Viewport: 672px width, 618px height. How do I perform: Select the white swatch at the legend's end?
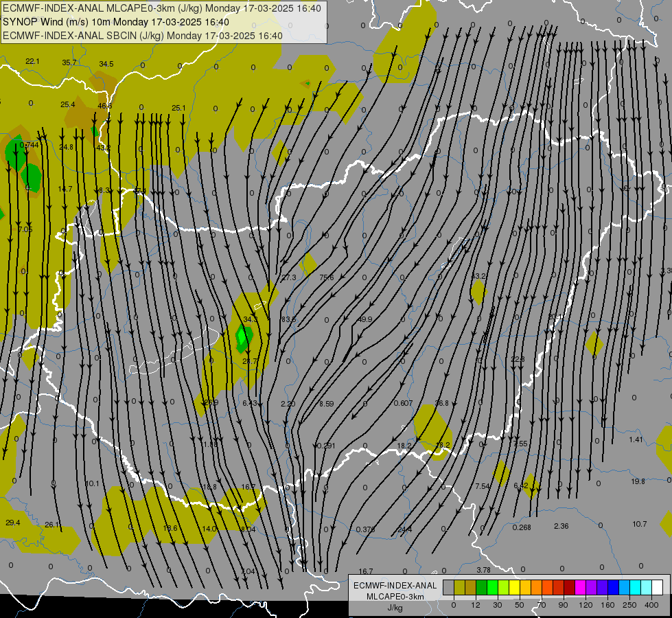(657, 588)
